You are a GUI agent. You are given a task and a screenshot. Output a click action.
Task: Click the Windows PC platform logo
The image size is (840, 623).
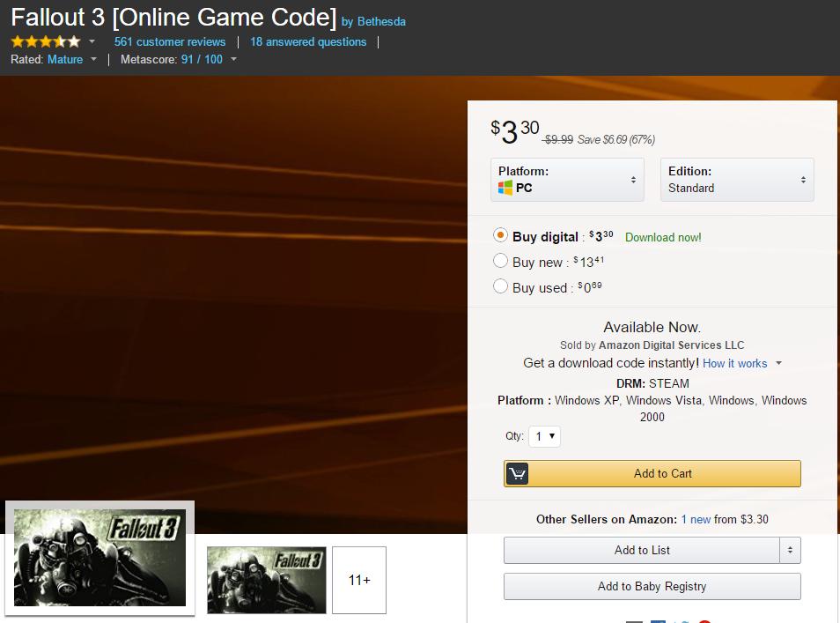505,188
